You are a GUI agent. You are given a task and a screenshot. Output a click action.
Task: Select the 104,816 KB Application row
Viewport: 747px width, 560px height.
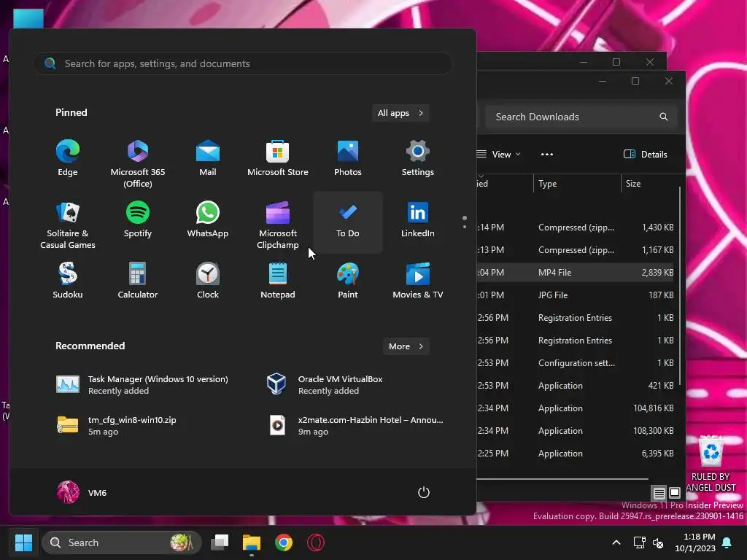click(x=575, y=408)
